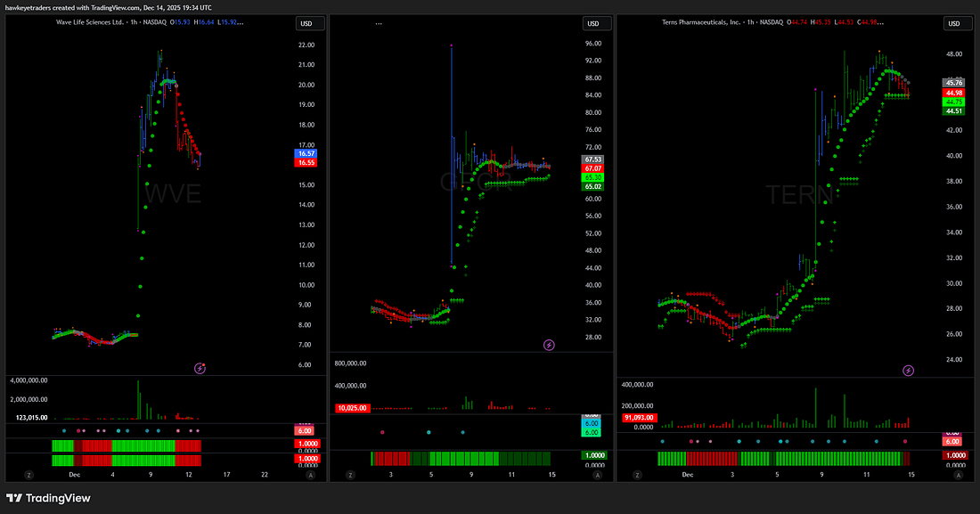Click the Terns Pharmaceuticals, Inc. chart title
The height and width of the screenshot is (514, 980).
coord(700,22)
